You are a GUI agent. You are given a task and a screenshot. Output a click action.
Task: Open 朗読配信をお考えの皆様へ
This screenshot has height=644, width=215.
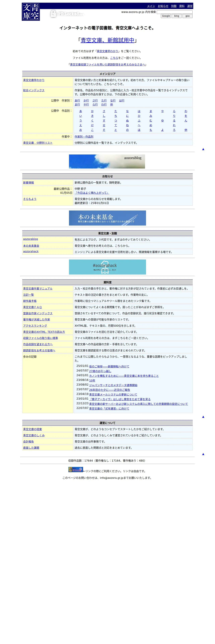pyautogui.click(x=39, y=350)
